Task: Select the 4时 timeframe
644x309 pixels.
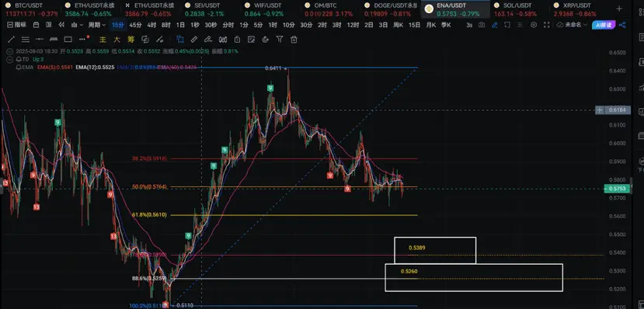Action: click(151, 25)
